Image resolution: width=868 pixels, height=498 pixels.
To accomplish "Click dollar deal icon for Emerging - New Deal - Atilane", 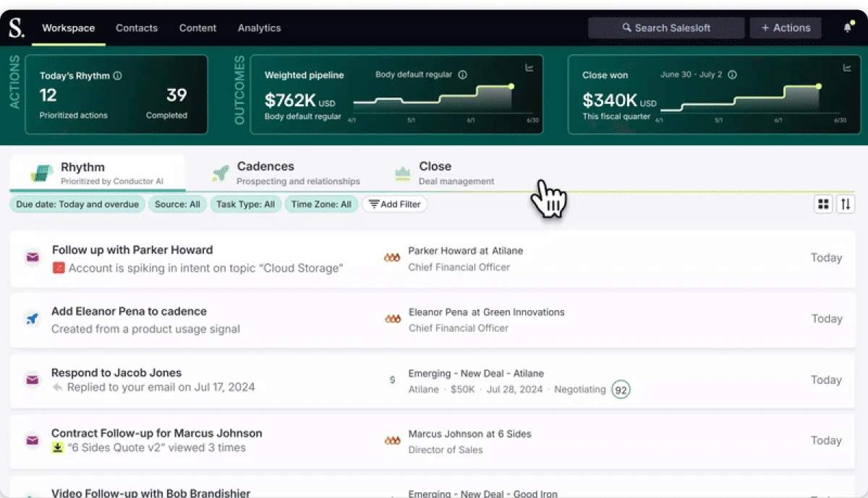I will point(393,379).
